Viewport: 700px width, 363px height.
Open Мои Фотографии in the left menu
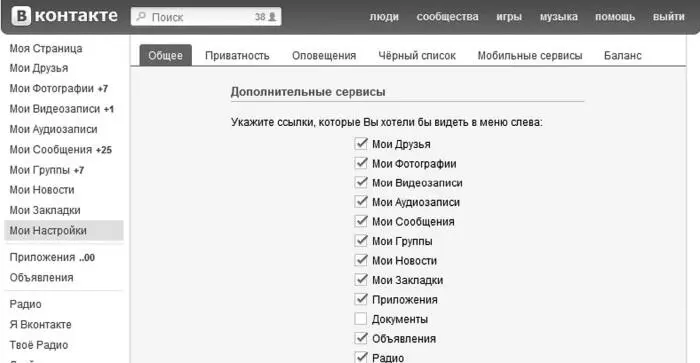[x=52, y=88]
